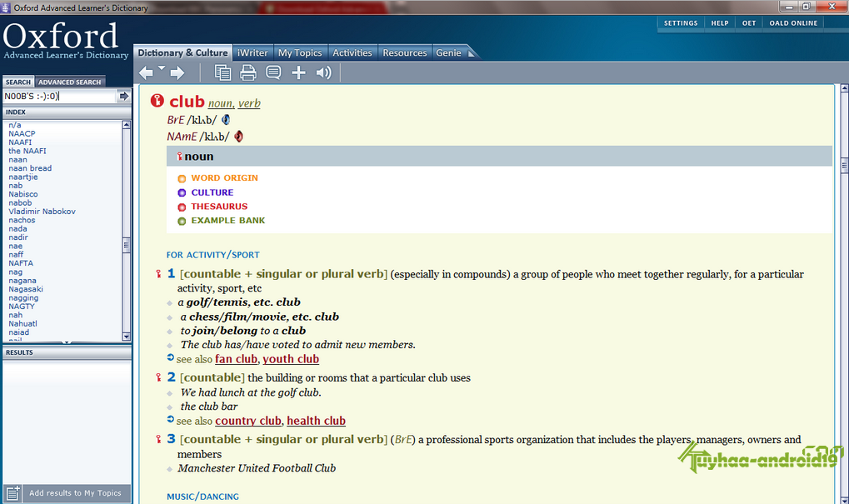Viewport: 849px width, 504px height.
Task: Open the history dropdown beside back arrow
Action: click(x=162, y=68)
